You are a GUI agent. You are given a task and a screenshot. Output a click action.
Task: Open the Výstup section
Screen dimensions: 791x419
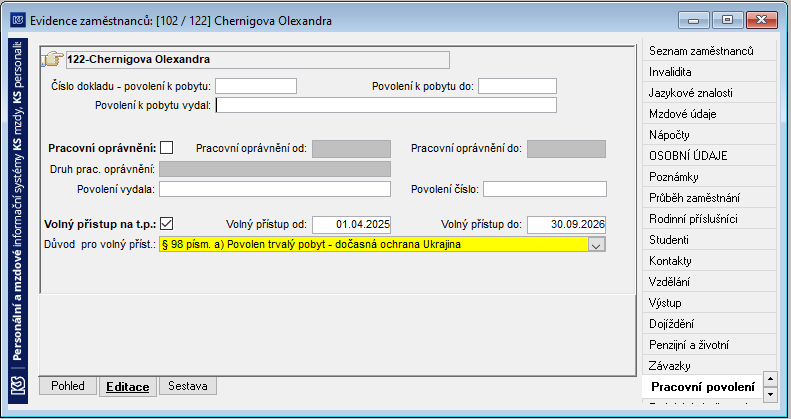[709, 303]
